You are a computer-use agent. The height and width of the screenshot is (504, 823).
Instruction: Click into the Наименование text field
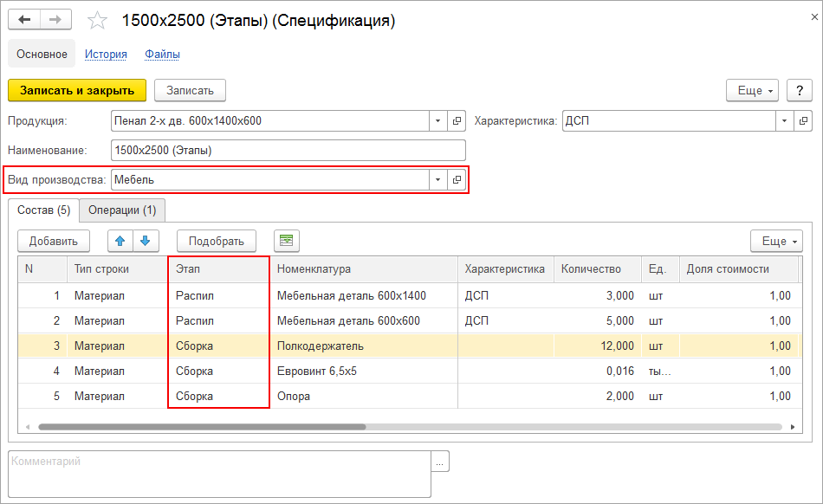(288, 151)
